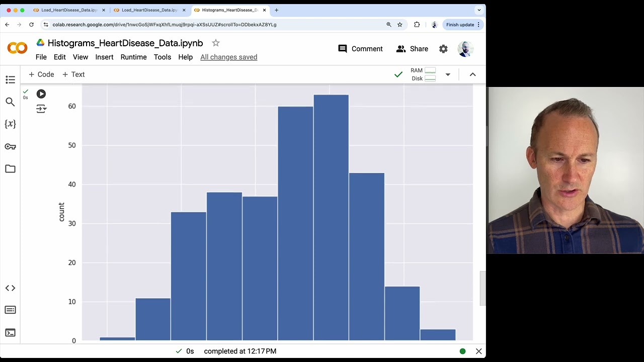Screen dimensions: 644x362
Task: Click the Colab logo
Action: pyautogui.click(x=17, y=48)
